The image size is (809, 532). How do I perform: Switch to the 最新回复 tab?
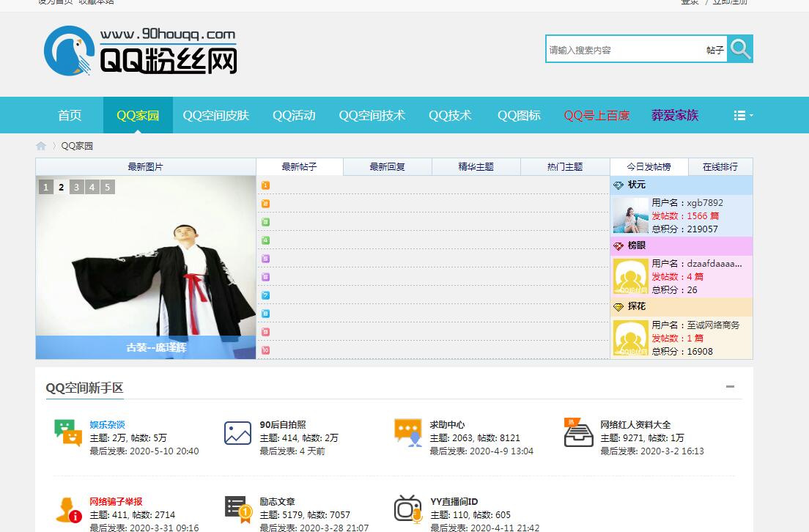388,166
